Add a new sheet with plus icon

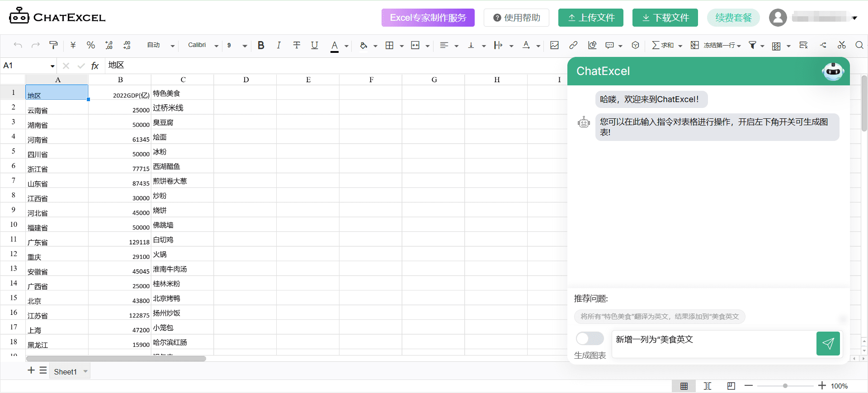click(31, 370)
